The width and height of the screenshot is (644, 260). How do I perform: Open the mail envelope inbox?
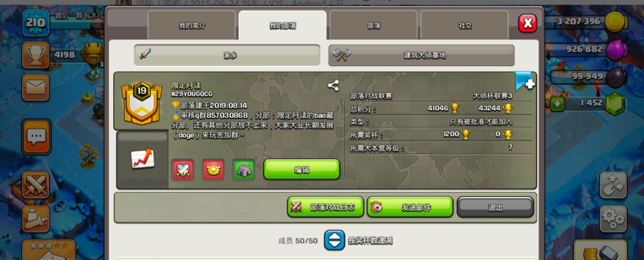tap(36, 87)
